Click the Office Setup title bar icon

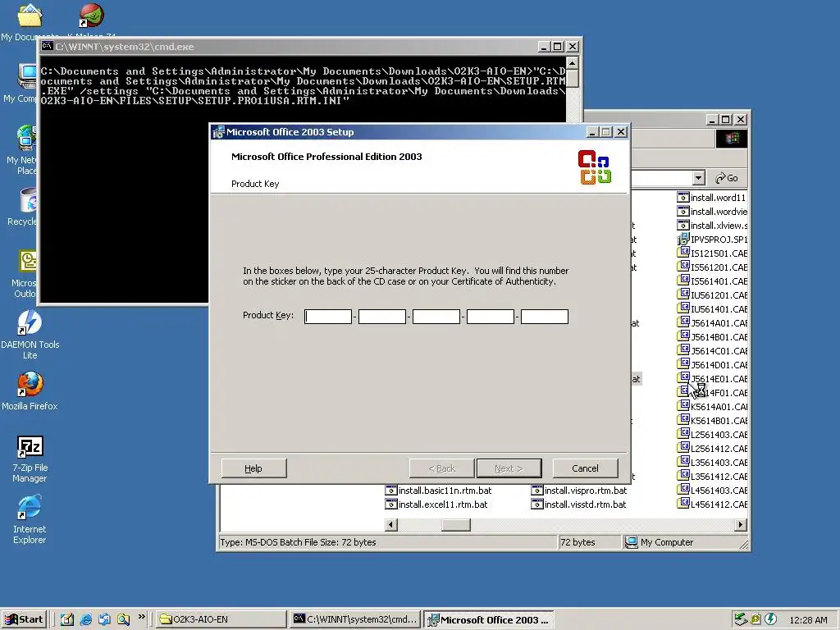(x=218, y=132)
